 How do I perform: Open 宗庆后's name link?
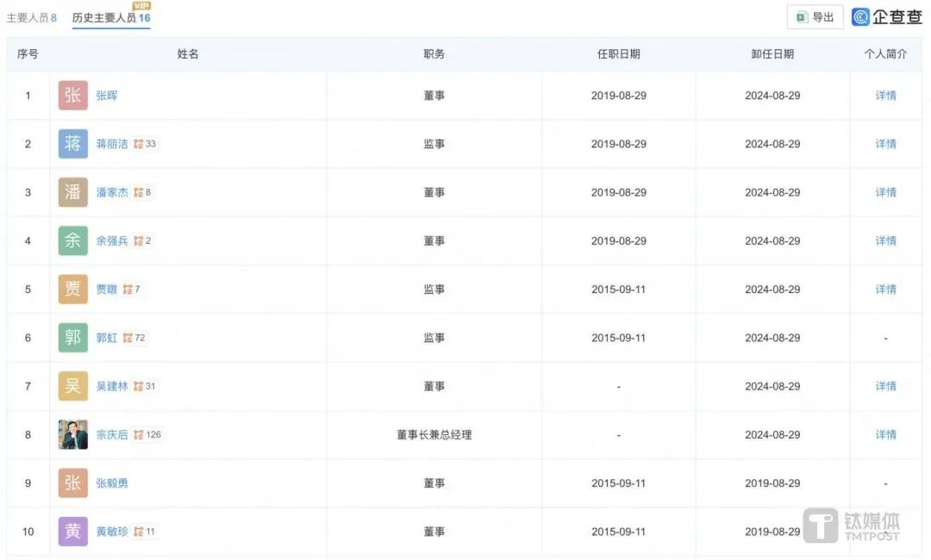coord(112,434)
